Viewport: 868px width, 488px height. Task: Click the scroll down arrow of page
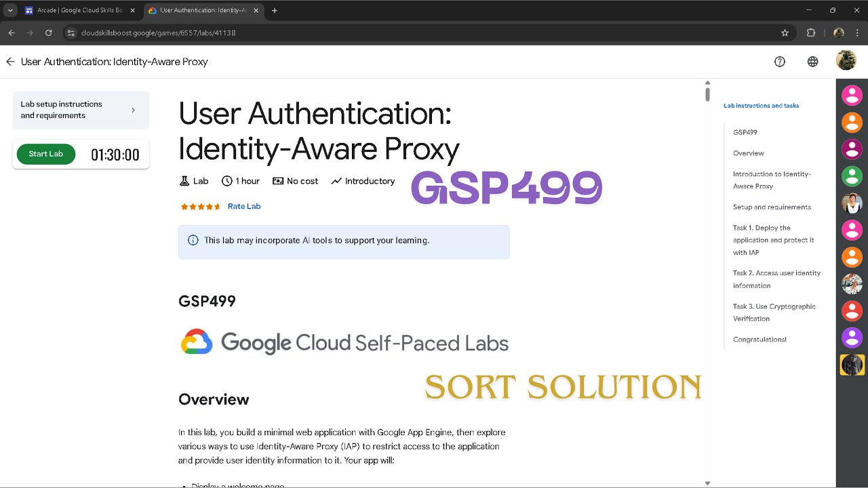(707, 483)
